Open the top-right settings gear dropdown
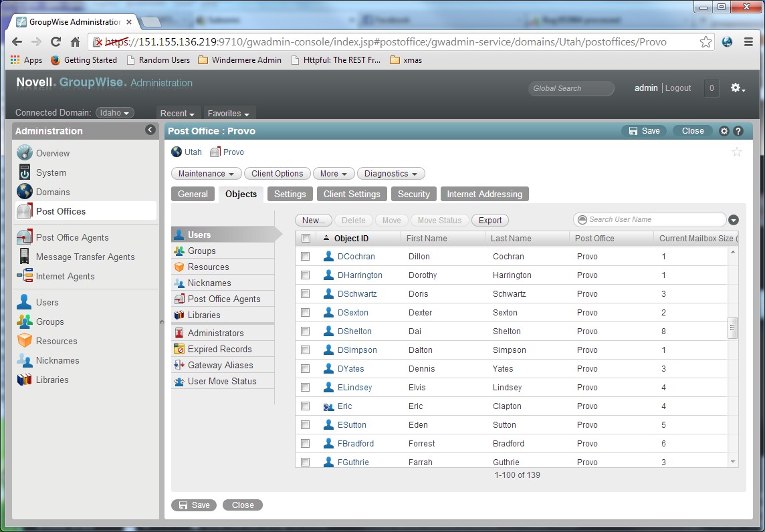The height and width of the screenshot is (532, 765). (x=738, y=88)
